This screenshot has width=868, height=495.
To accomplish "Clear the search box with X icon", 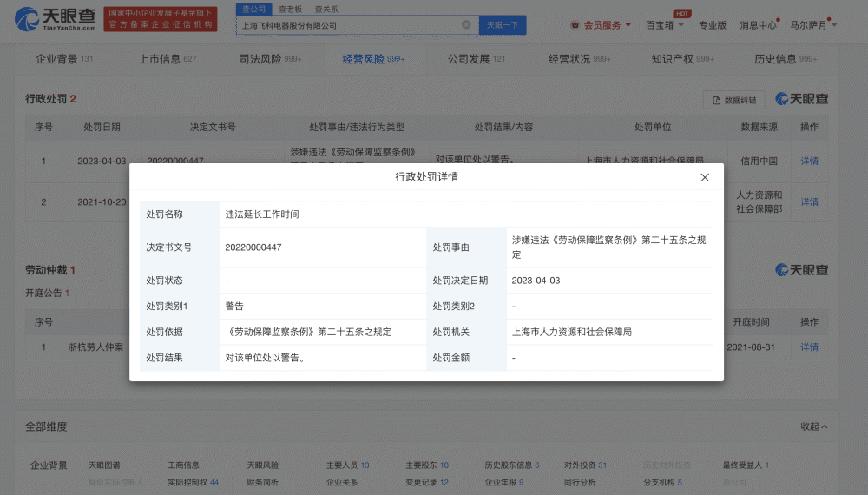I will [x=466, y=25].
